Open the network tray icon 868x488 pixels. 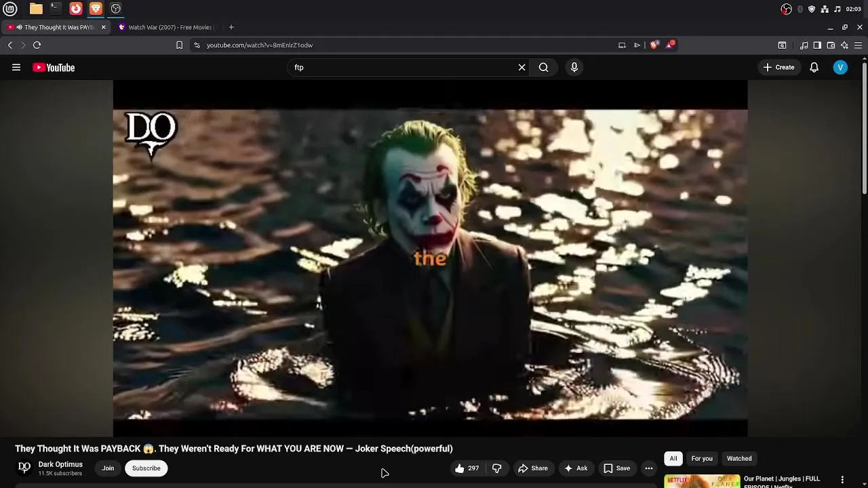point(825,9)
